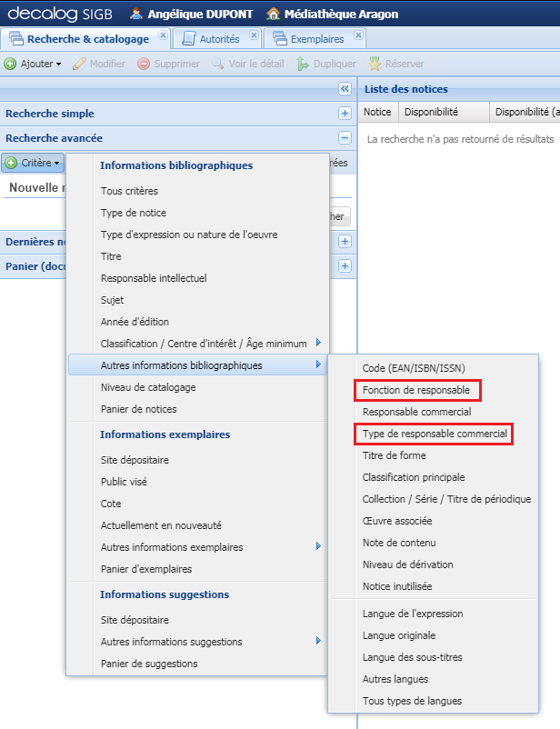Click the Supprimer toolbar button
This screenshot has width=560, height=729.
(x=168, y=64)
